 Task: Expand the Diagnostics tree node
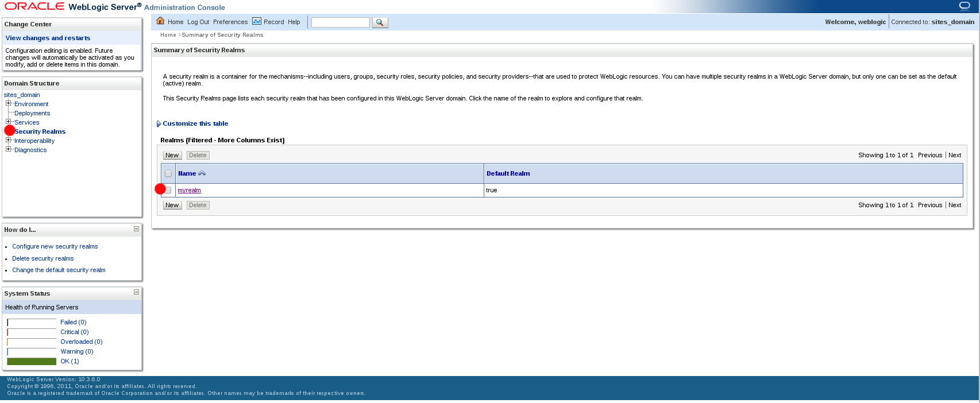pyautogui.click(x=9, y=149)
